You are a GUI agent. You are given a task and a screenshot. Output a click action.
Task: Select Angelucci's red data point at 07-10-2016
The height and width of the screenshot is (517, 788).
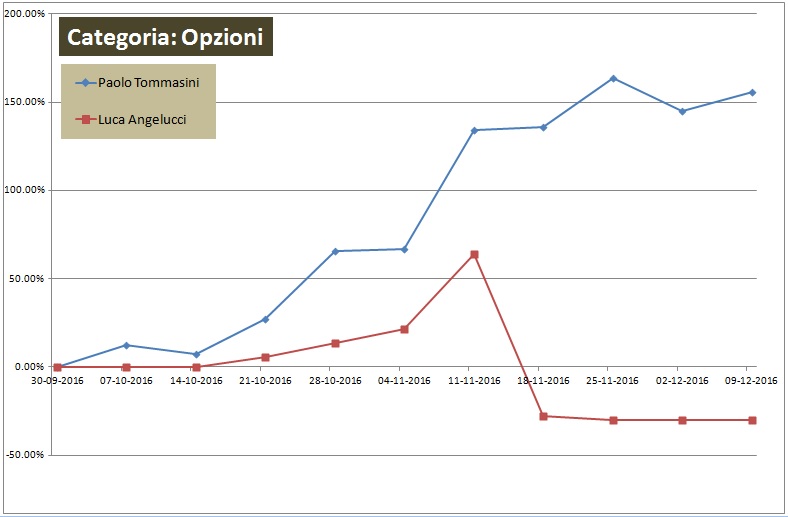pos(126,367)
